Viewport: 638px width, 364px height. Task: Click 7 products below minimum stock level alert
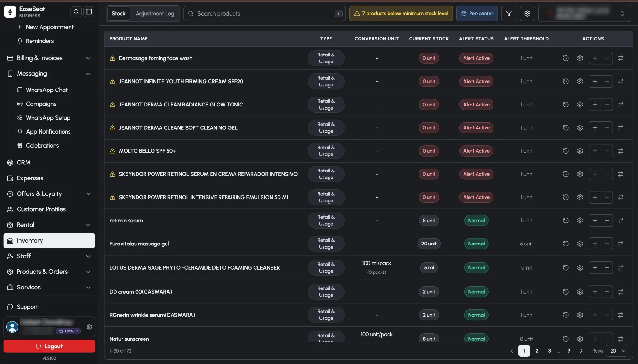coord(401,13)
